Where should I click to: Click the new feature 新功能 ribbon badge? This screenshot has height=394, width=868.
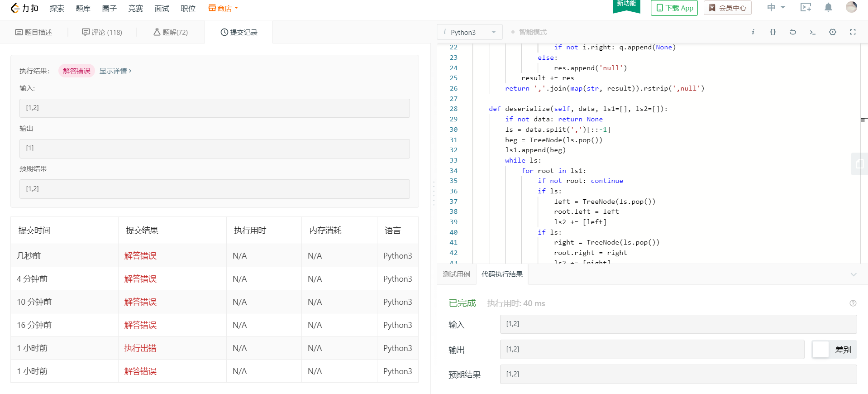(626, 5)
